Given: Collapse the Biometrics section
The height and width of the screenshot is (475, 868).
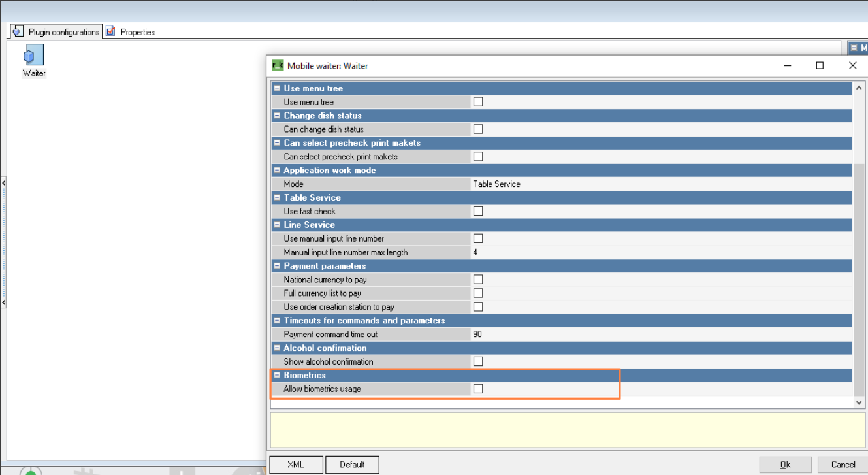Looking at the screenshot, I should point(277,375).
